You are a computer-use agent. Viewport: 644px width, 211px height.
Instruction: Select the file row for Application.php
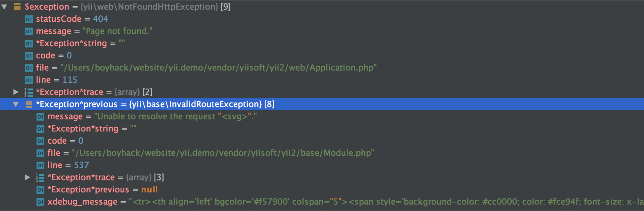click(x=322, y=68)
